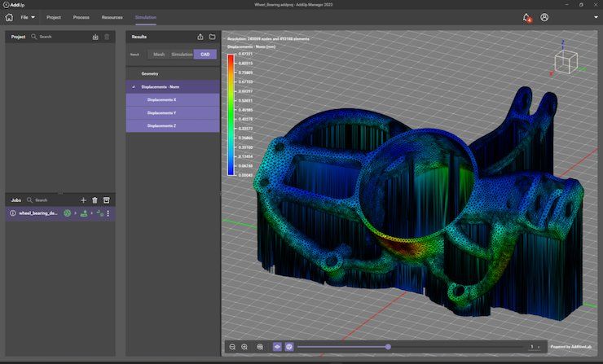The image size is (603, 364).
Task: Delete job using the Jobs trash icon
Action: (x=95, y=200)
